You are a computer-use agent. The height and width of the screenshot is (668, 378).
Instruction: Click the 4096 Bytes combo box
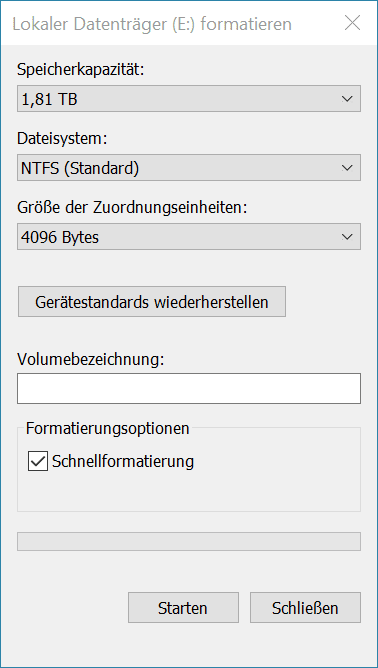pos(189,236)
